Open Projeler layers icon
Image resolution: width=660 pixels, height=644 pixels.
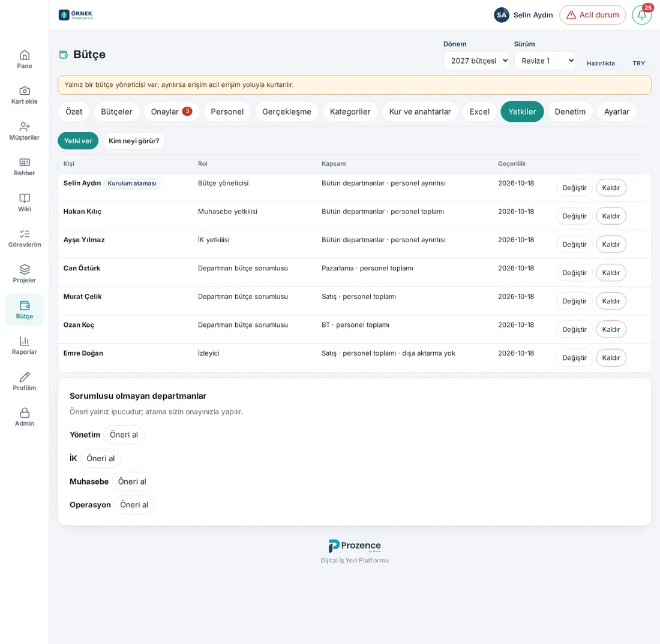coord(25,270)
